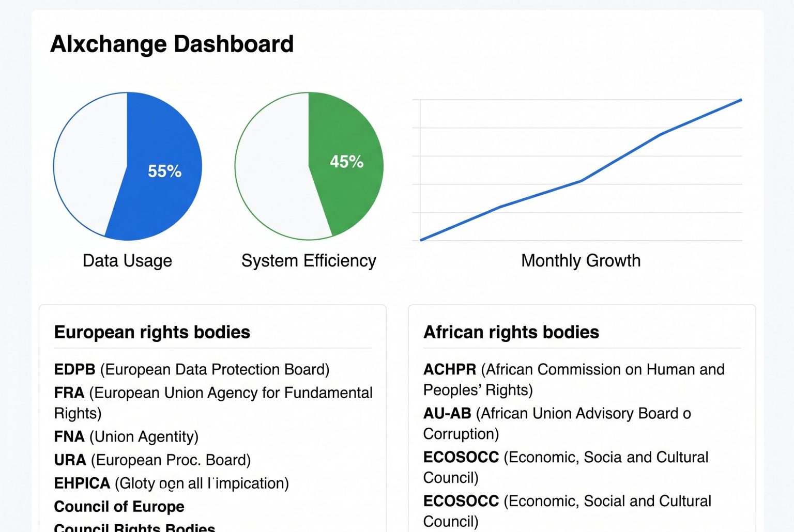The image size is (794, 532).
Task: Click the FNA Union Agentity item
Action: coord(126,437)
